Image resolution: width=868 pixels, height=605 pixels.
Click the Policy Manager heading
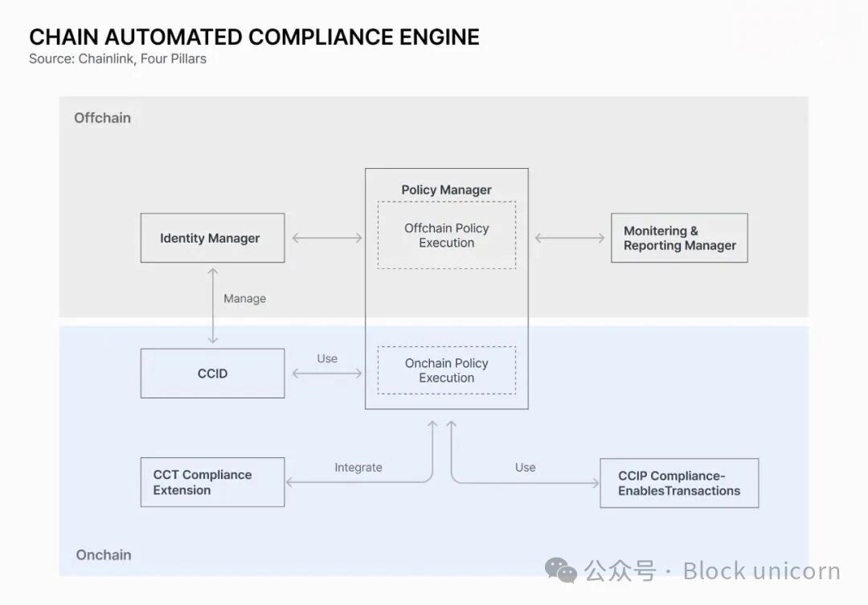point(447,190)
